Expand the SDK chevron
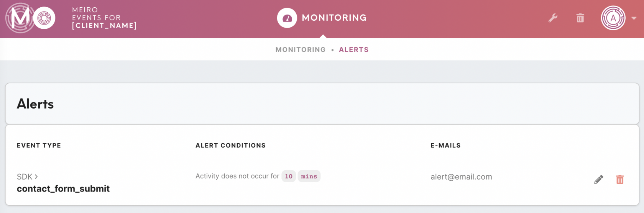Screen dimensions: 644x213 tap(36, 177)
